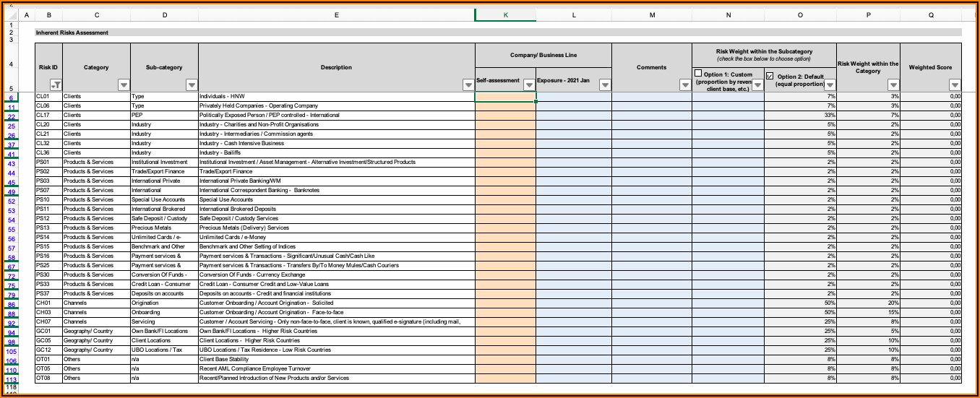This screenshot has height=398, width=980.
Task: Select the Inherent Risks Assessment title cell
Action: point(72,33)
